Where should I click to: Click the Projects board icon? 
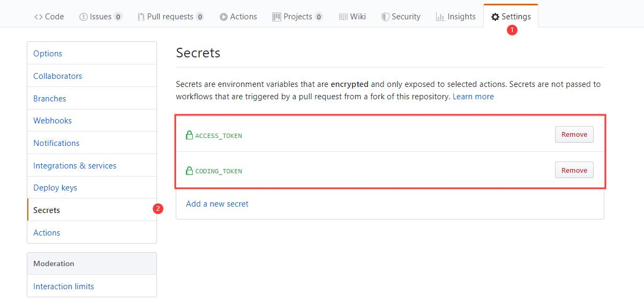pyautogui.click(x=276, y=17)
